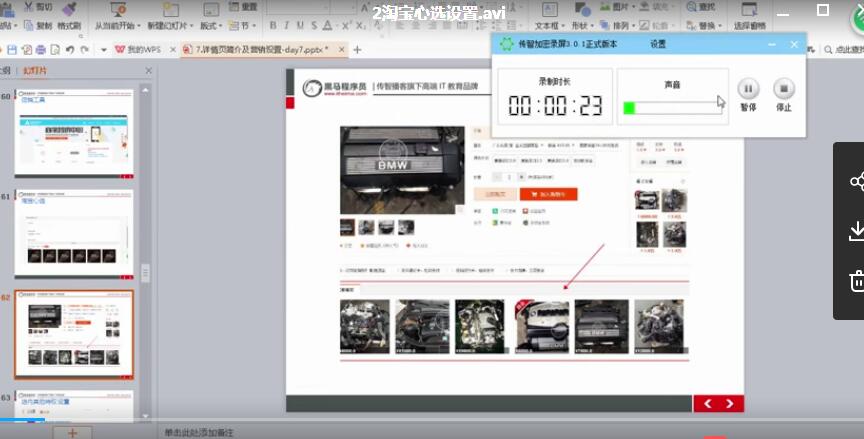Click the Format Painter brush icon
Viewport: 864px width, 439px height.
tap(69, 8)
